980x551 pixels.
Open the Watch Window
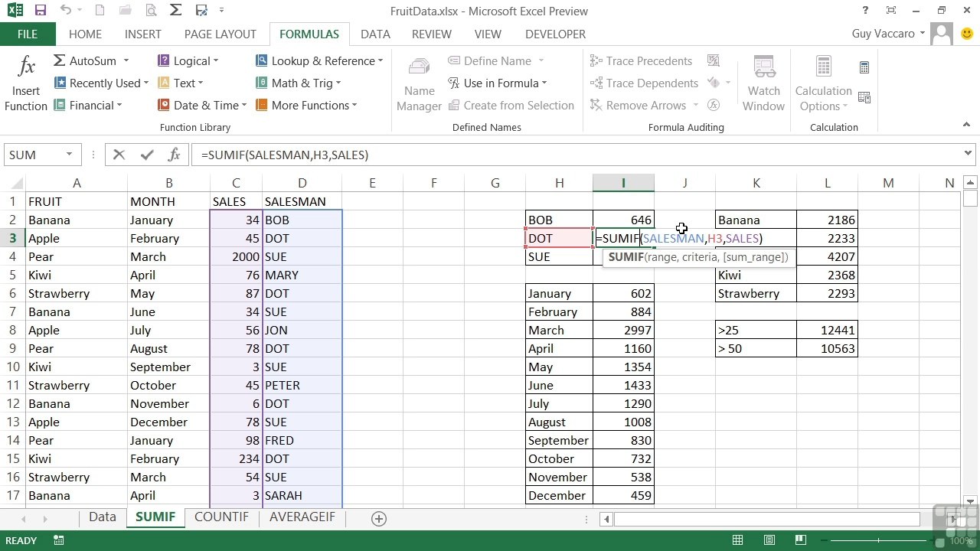tap(763, 83)
